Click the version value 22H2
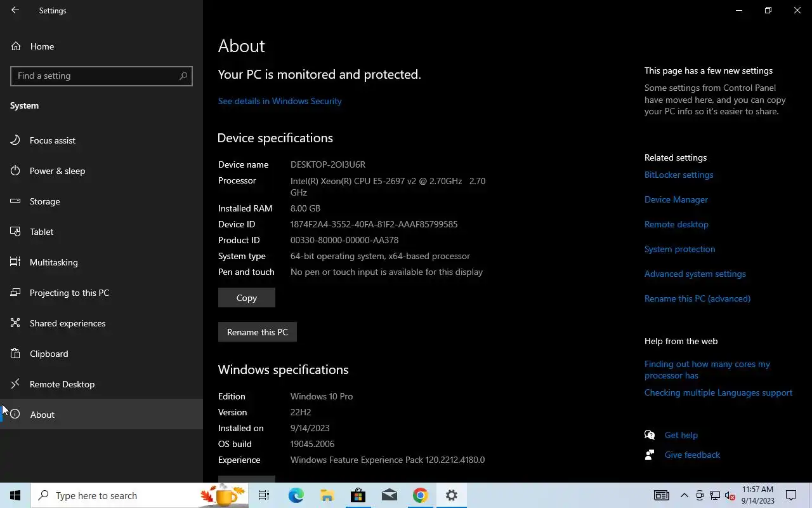This screenshot has height=508, width=812. pyautogui.click(x=301, y=412)
